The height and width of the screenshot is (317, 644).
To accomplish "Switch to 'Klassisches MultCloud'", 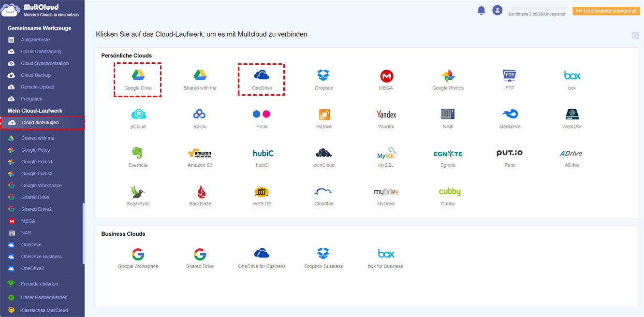I will tap(44, 310).
